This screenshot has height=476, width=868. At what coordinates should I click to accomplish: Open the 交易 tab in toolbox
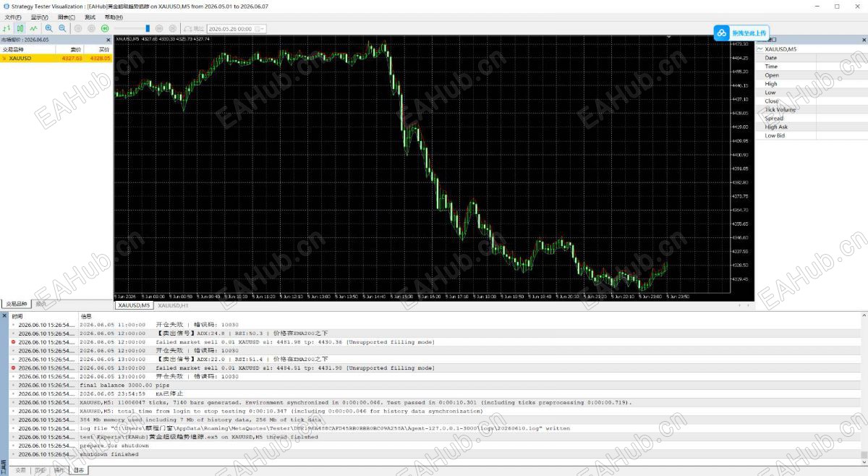pyautogui.click(x=21, y=469)
